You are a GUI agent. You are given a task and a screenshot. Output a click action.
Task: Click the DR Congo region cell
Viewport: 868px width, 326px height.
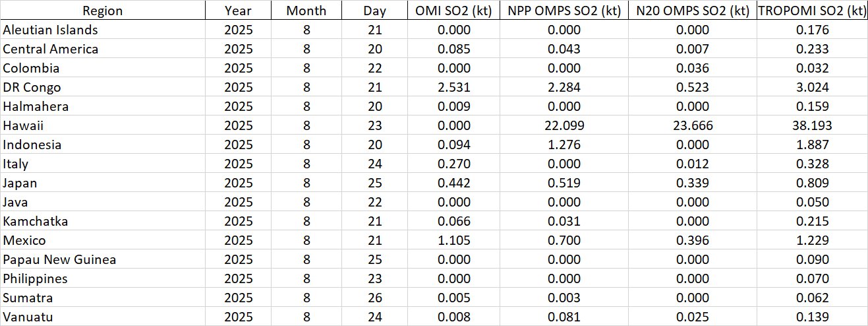(x=32, y=87)
